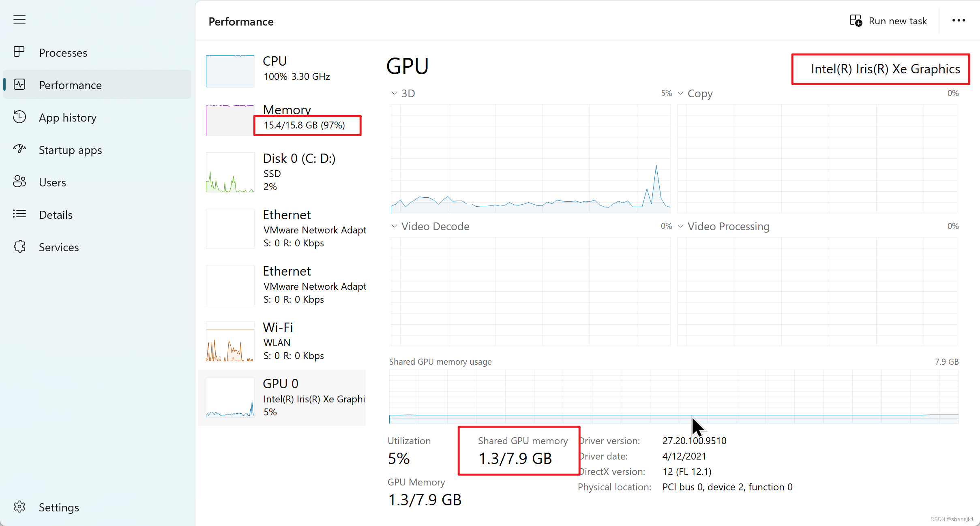Click the Startup apps sidebar icon
980x526 pixels.
(19, 150)
